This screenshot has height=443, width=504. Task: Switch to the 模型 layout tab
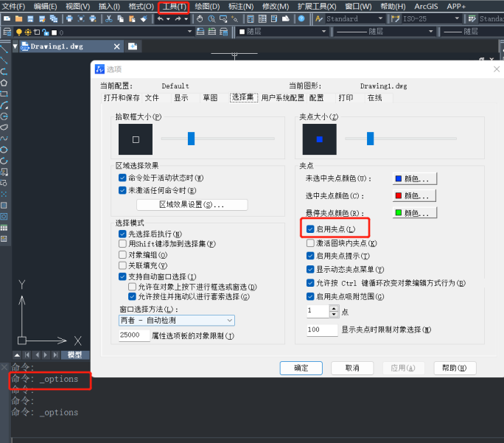74,355
